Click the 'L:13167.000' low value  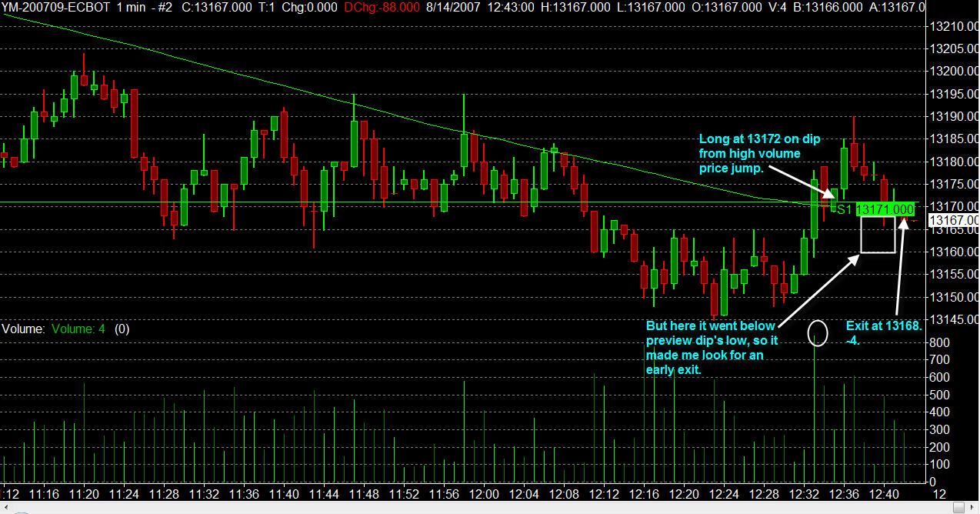tap(651, 7)
